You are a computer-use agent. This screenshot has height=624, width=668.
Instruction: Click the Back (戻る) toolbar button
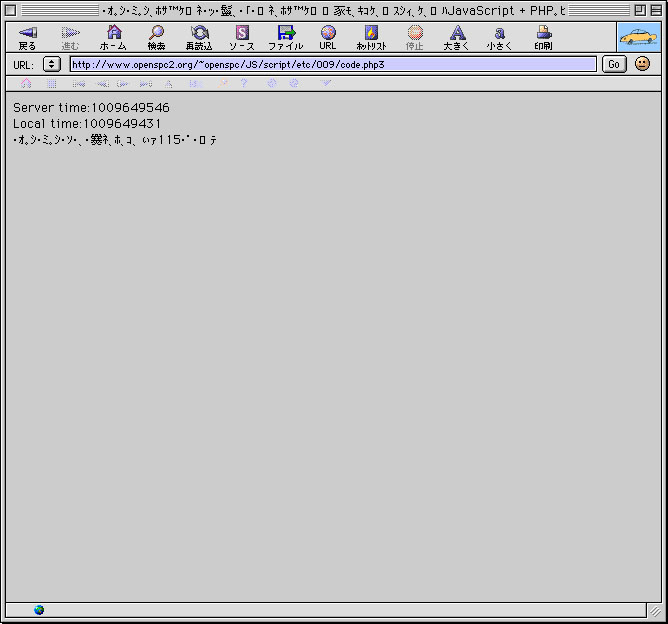28,37
